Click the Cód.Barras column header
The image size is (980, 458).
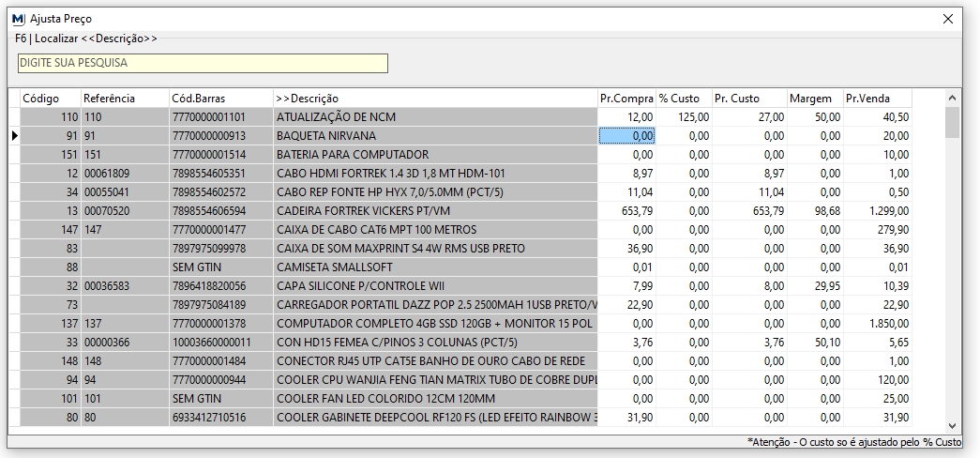(198, 99)
